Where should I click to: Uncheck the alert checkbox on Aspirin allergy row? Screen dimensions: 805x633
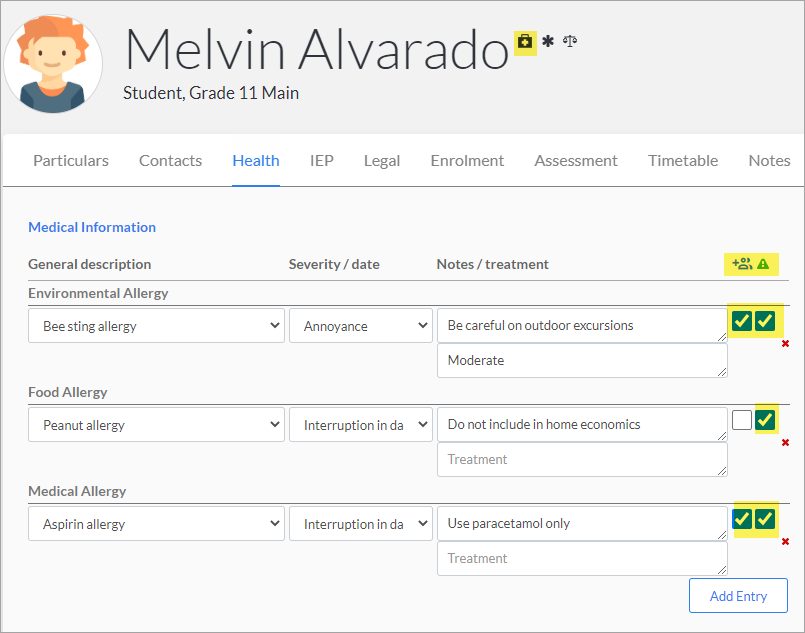[x=765, y=519]
